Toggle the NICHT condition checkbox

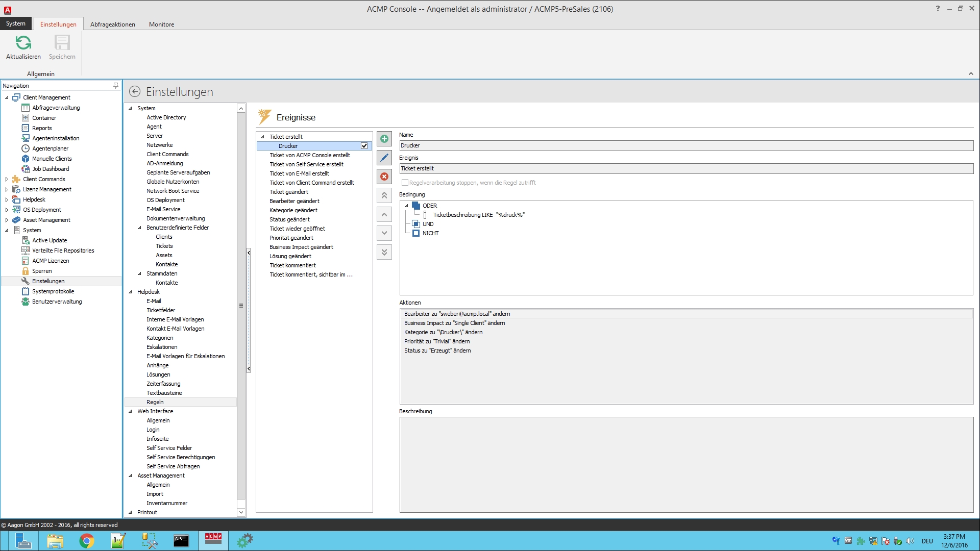coord(416,233)
